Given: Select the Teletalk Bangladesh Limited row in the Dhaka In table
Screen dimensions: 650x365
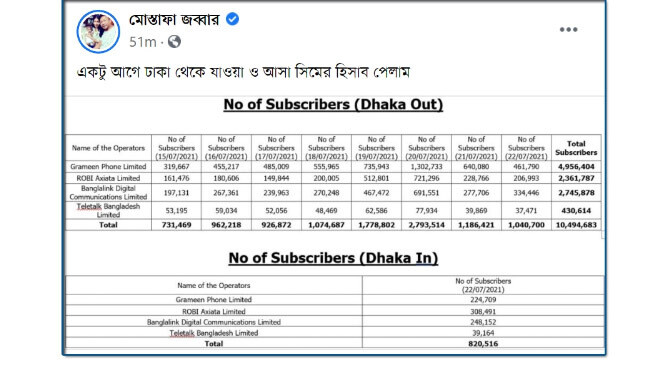Looking at the screenshot, I should point(335,333).
